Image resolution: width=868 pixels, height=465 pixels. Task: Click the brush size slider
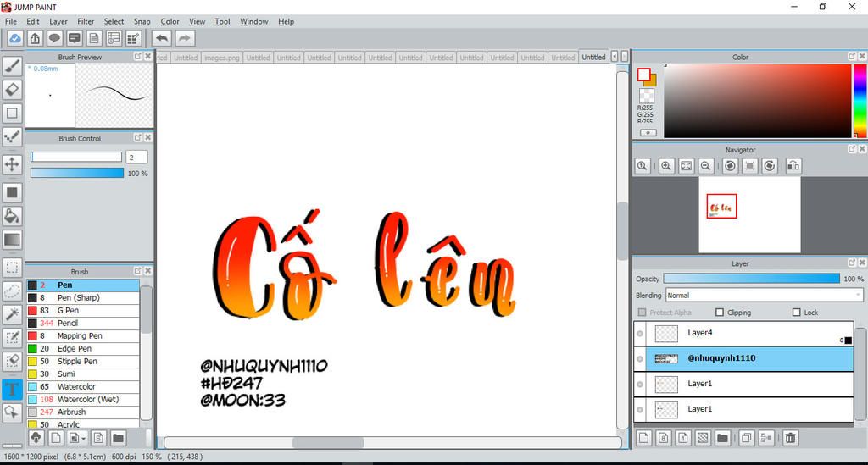pos(76,157)
